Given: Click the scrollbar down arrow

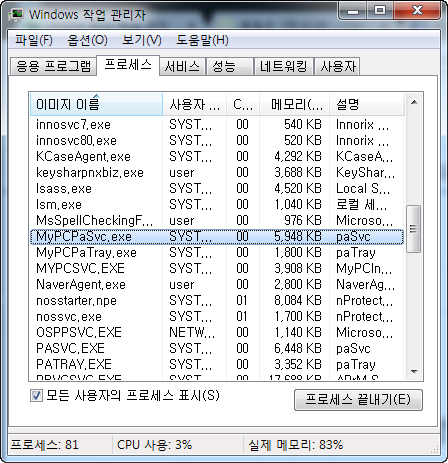Looking at the screenshot, I should pos(414,371).
